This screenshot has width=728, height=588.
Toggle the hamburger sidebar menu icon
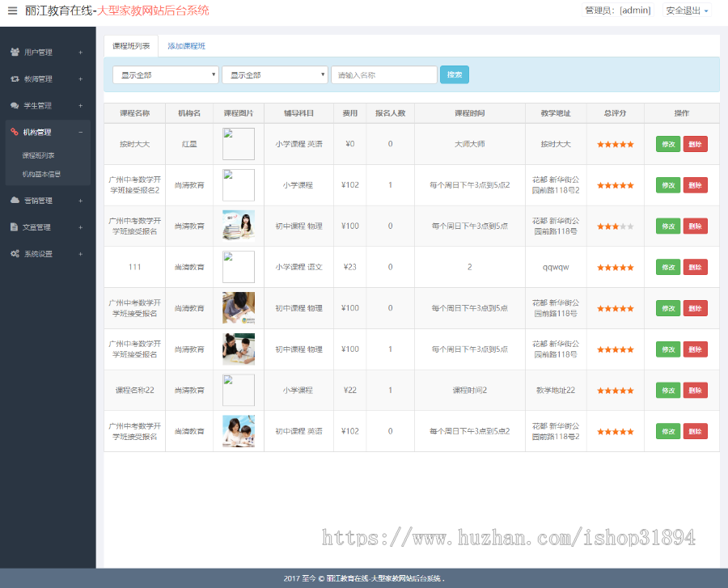pos(12,11)
